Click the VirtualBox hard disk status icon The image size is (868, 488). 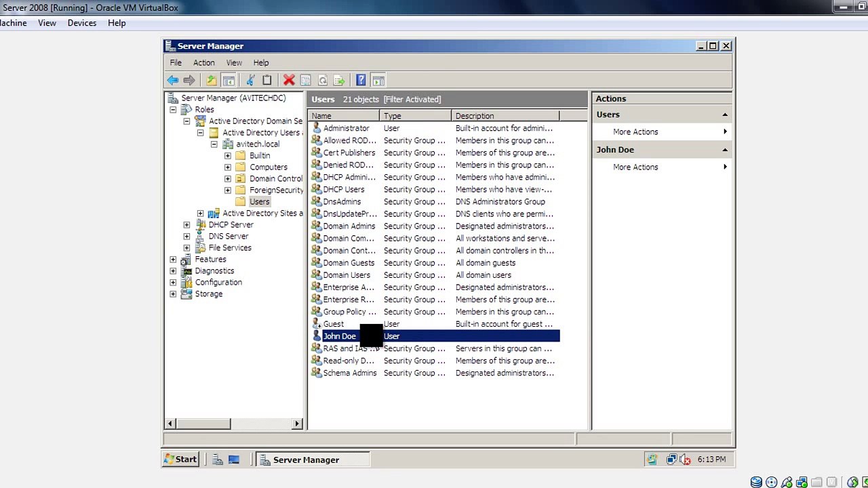coord(756,482)
